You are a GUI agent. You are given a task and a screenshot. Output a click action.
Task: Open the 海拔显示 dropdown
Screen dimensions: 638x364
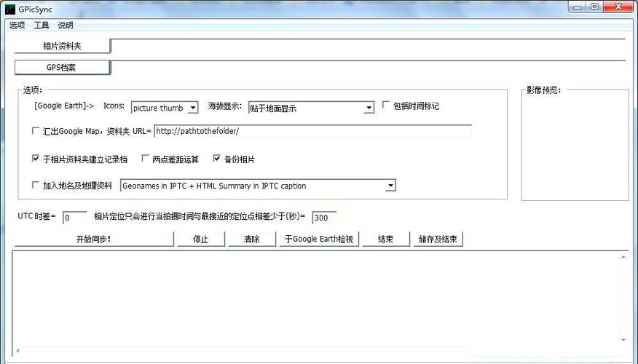311,108
